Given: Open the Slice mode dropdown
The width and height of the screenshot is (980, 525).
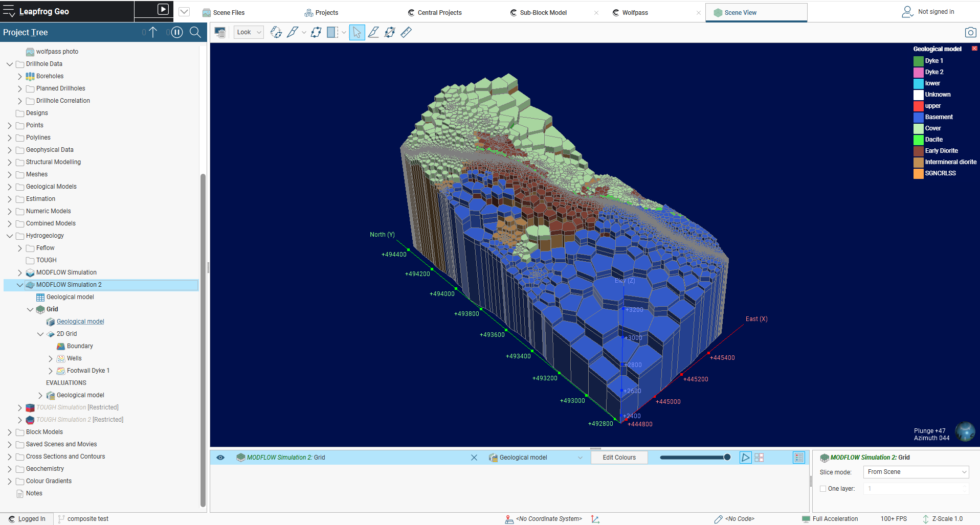Looking at the screenshot, I should tap(916, 471).
